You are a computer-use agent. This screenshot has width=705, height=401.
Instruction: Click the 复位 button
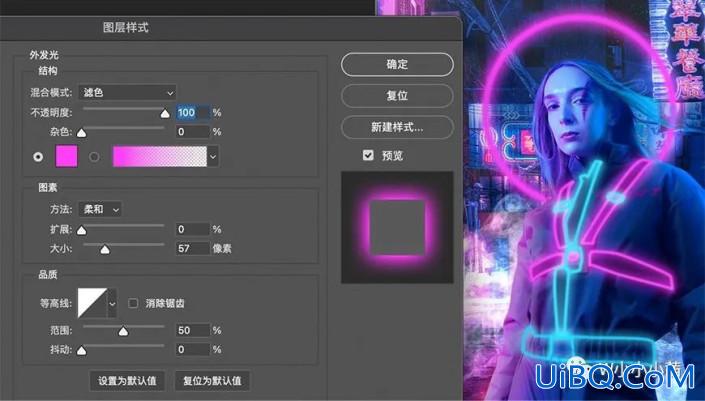pos(397,95)
